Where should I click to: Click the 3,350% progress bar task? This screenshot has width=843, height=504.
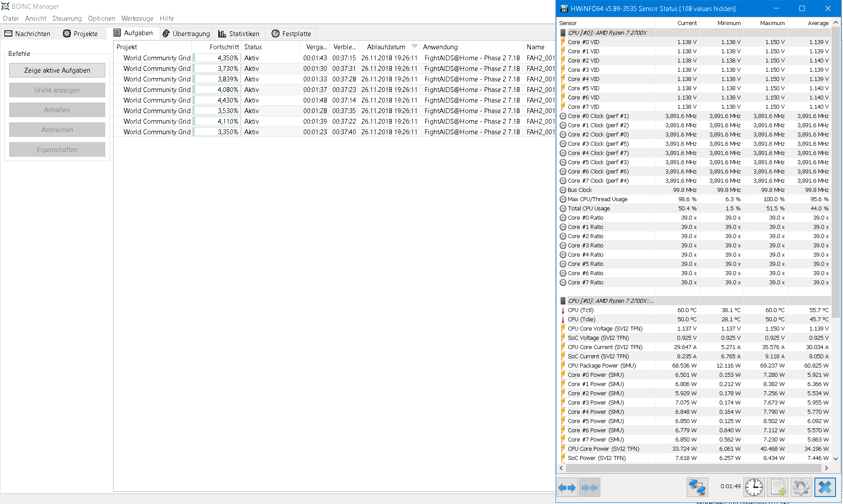(x=217, y=132)
